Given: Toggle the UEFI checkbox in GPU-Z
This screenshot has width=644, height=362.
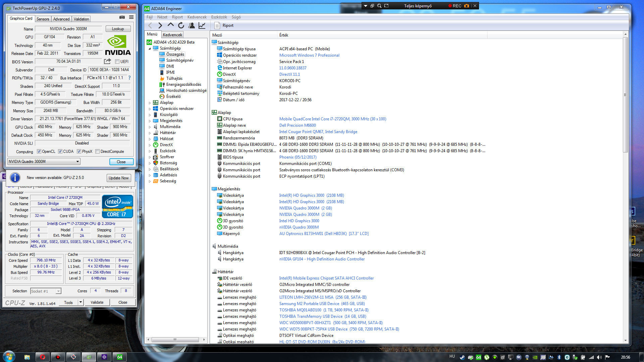Looking at the screenshot, I should 117,62.
